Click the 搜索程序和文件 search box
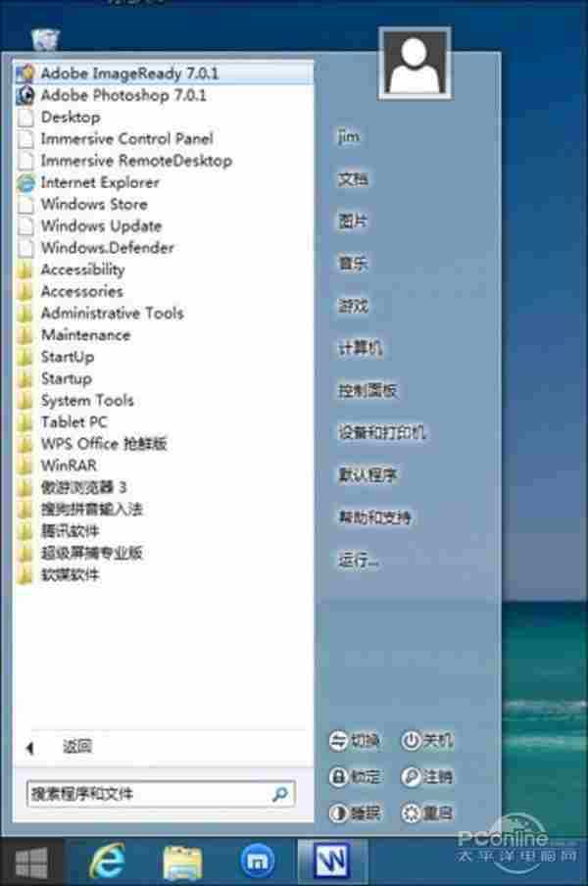This screenshot has height=886, width=588. tap(147, 793)
